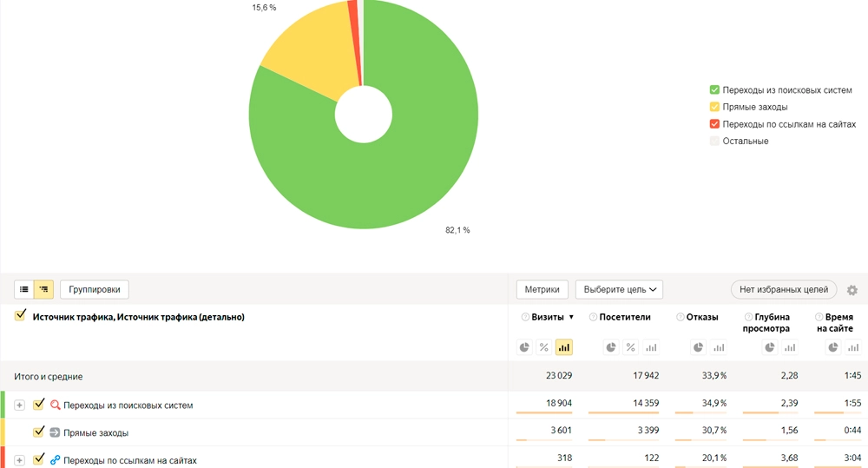Open table settings gear icon
The image size is (868, 468).
(x=852, y=290)
